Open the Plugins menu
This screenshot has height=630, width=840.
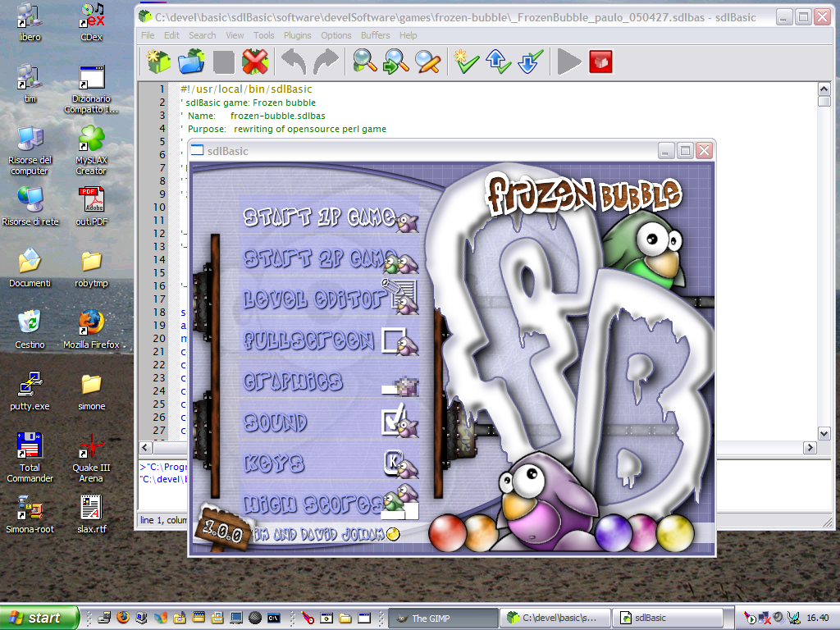pos(297,35)
